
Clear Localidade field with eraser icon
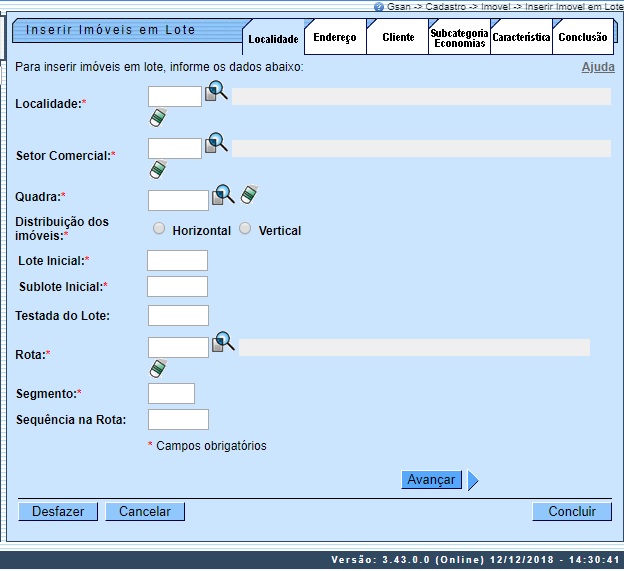click(x=158, y=118)
